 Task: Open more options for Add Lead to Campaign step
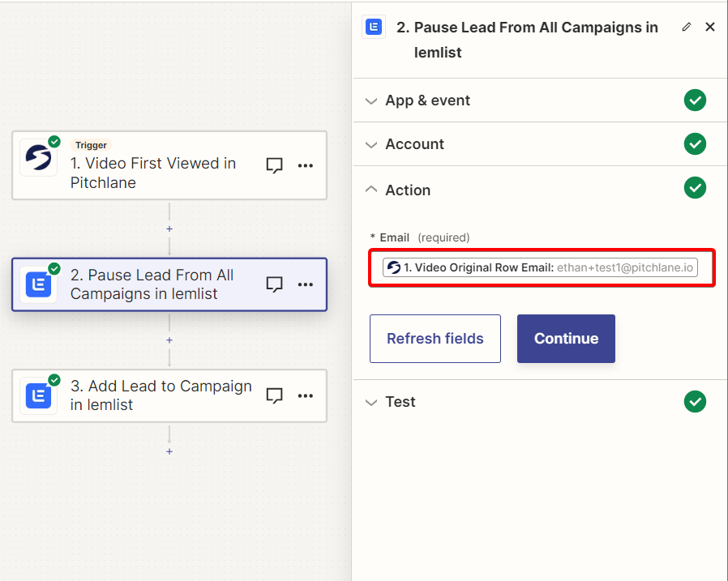coord(305,395)
